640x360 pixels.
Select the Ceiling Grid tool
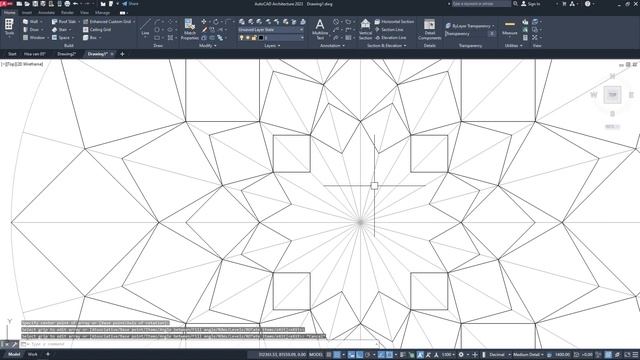(x=97, y=30)
